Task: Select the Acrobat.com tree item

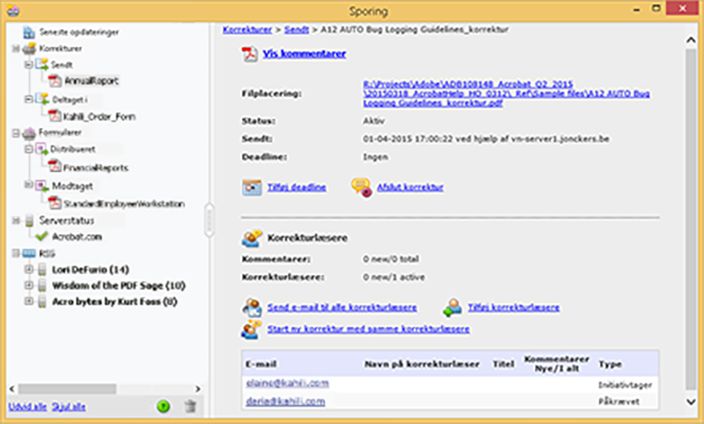Action: [x=77, y=237]
